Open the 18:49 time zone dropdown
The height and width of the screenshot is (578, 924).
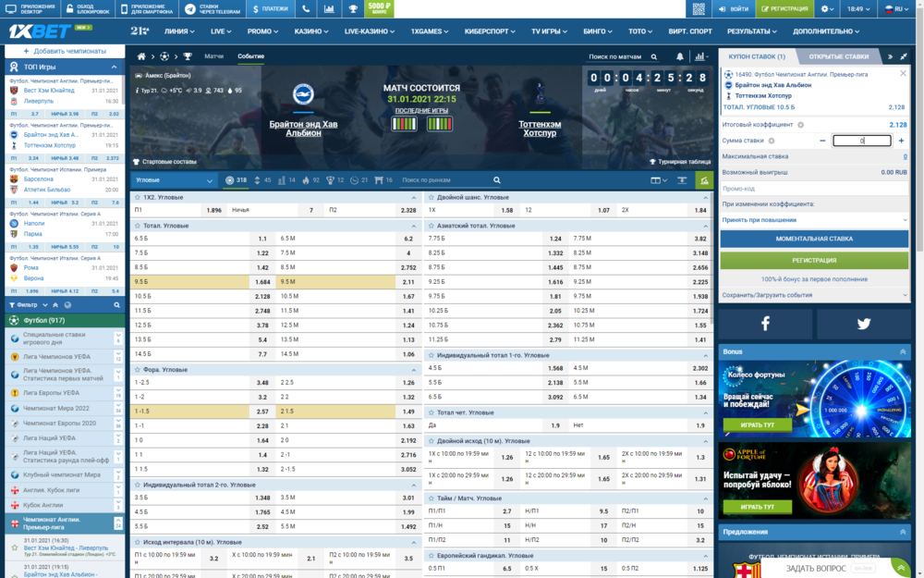coord(858,9)
